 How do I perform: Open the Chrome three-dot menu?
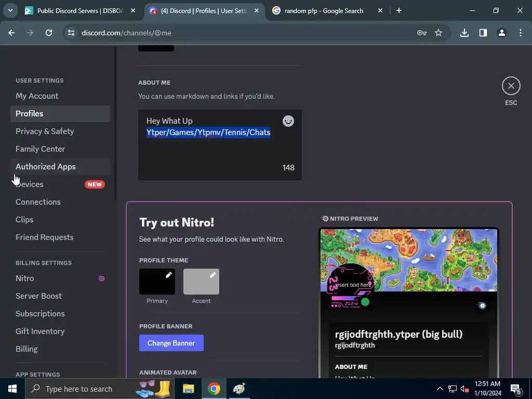(520, 33)
